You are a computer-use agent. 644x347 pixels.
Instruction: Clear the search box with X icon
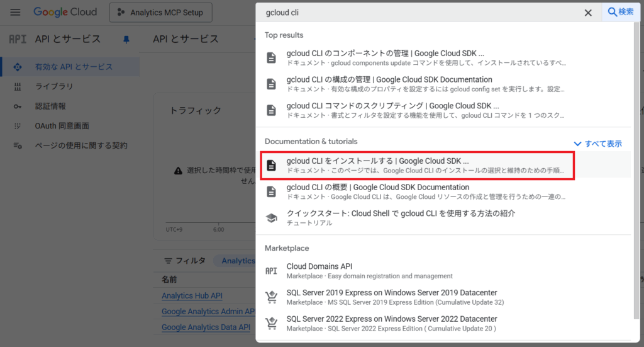click(x=588, y=13)
